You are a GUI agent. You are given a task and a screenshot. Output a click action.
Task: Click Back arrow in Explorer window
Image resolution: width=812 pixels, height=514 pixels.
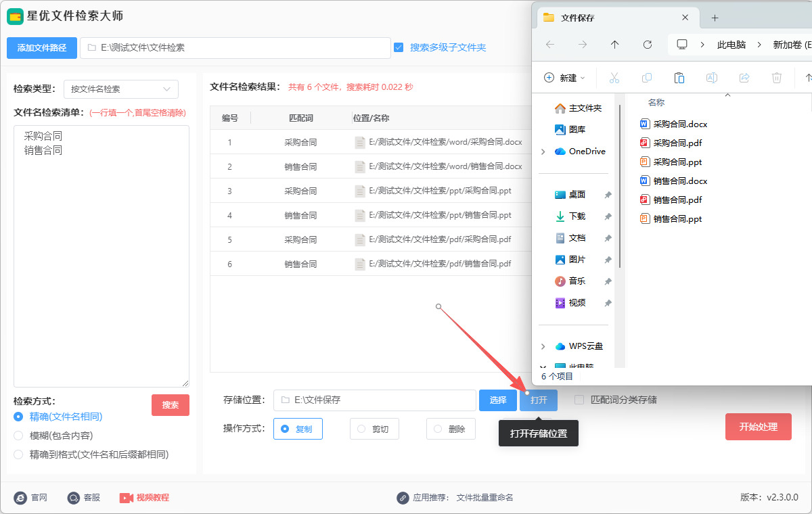(x=550, y=45)
